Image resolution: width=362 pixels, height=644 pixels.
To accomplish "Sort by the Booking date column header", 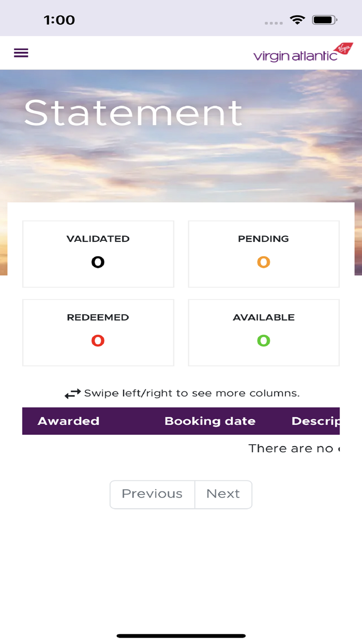I will pyautogui.click(x=210, y=421).
